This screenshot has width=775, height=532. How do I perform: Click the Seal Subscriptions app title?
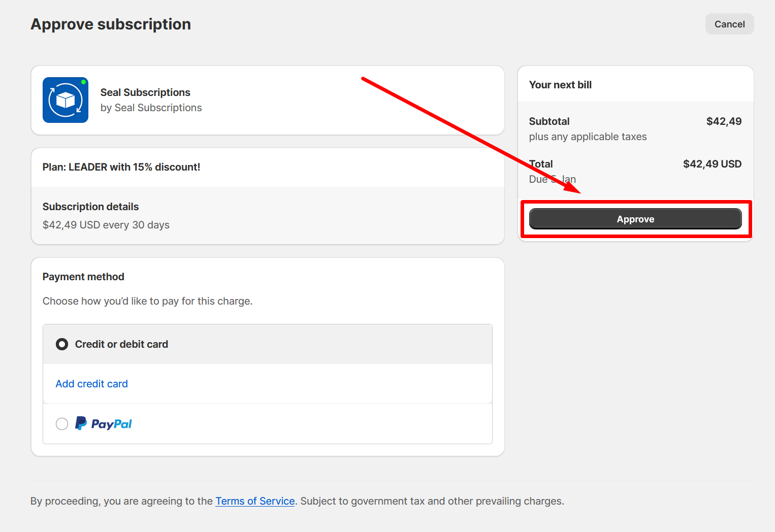[x=145, y=92]
